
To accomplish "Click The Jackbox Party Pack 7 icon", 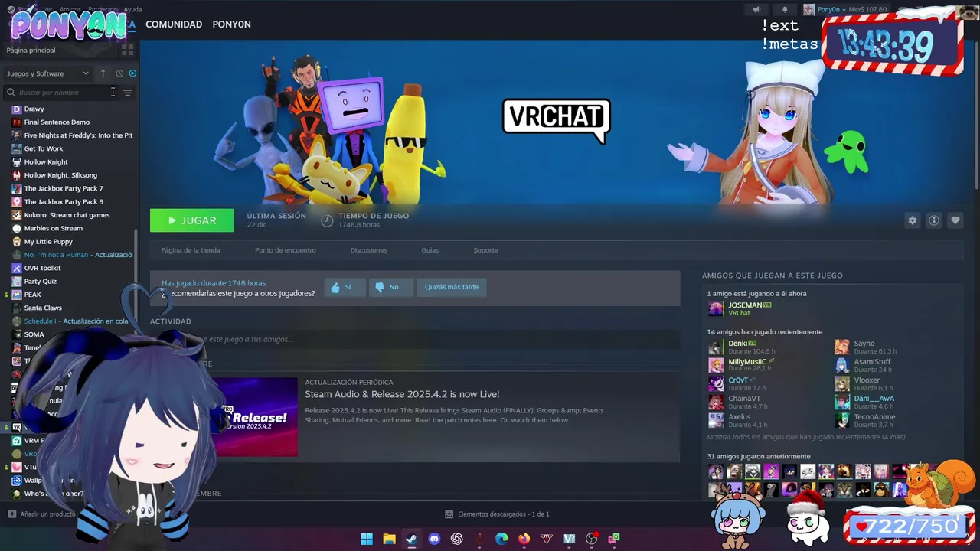I will point(17,188).
